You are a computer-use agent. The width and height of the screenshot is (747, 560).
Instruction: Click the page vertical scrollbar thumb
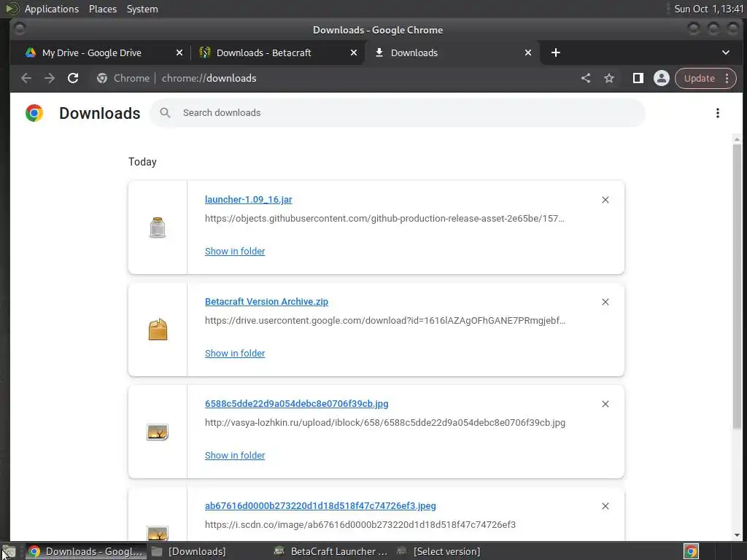tap(737, 286)
